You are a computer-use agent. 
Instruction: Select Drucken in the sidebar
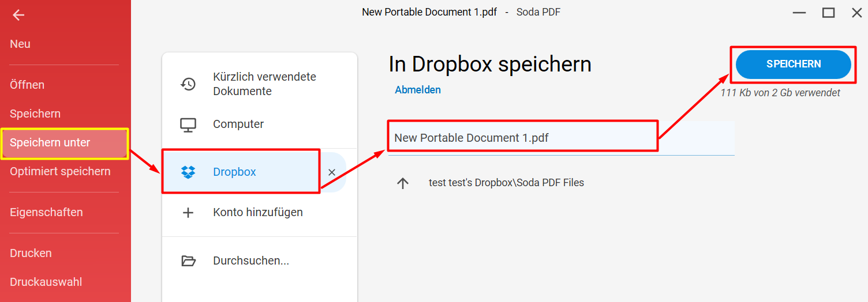pyautogui.click(x=31, y=253)
